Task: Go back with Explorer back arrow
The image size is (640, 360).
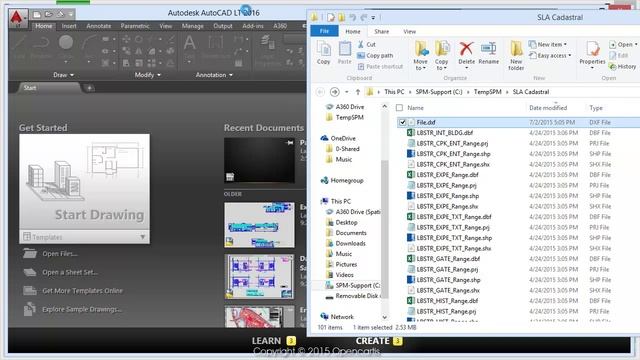Action: click(320, 92)
